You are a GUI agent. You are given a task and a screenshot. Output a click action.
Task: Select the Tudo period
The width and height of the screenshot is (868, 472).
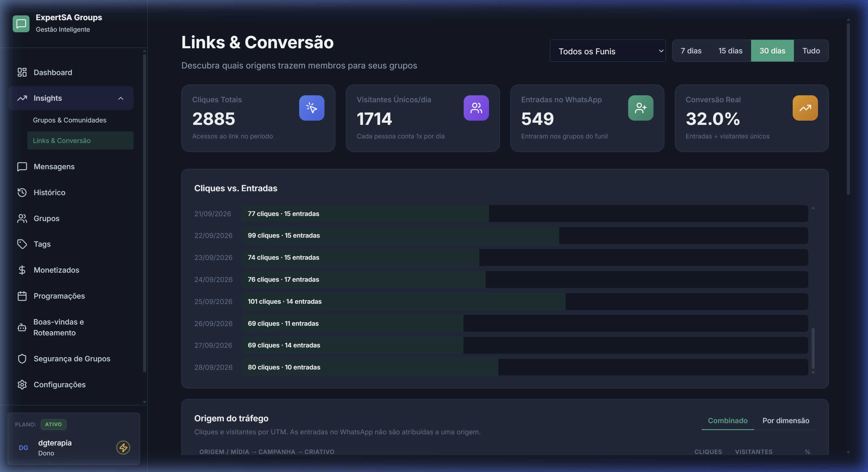click(x=811, y=51)
